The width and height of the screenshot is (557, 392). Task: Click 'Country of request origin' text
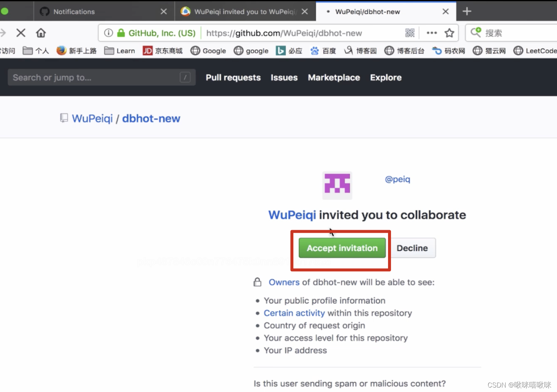coord(314,325)
